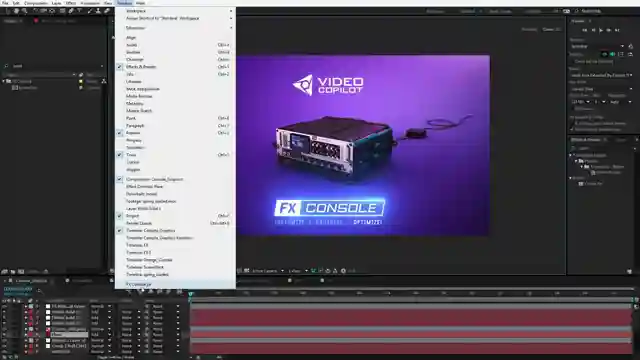Uncheck Composition: Console_Graphic panel entry
Image resolution: width=640 pixels, height=360 pixels.
point(175,179)
